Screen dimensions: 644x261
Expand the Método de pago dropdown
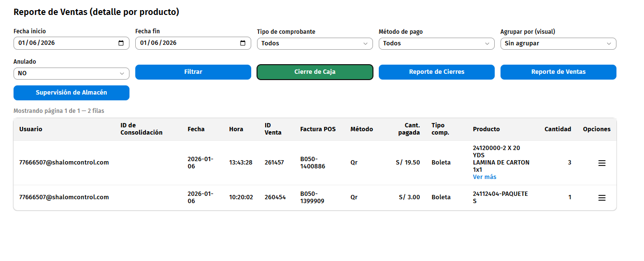(436, 43)
